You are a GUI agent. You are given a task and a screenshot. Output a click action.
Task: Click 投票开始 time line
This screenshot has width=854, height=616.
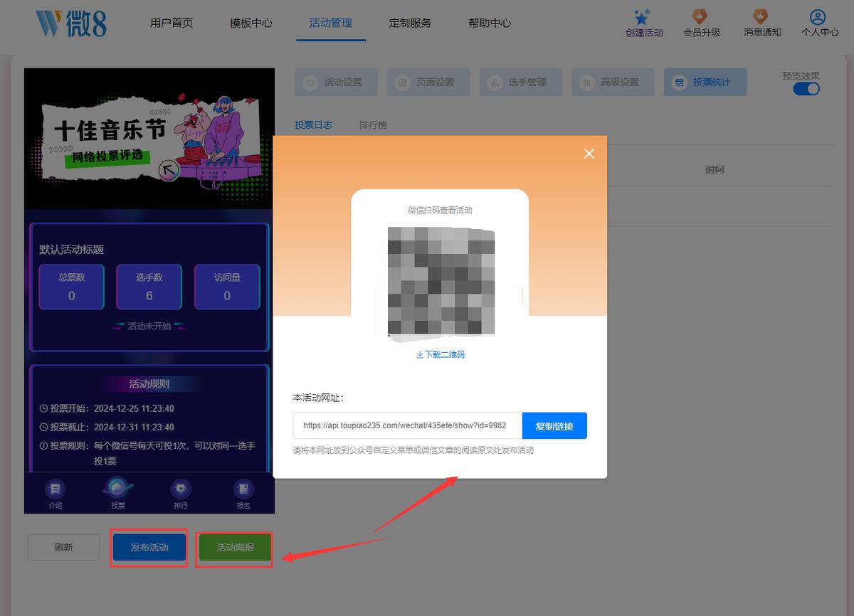point(107,408)
